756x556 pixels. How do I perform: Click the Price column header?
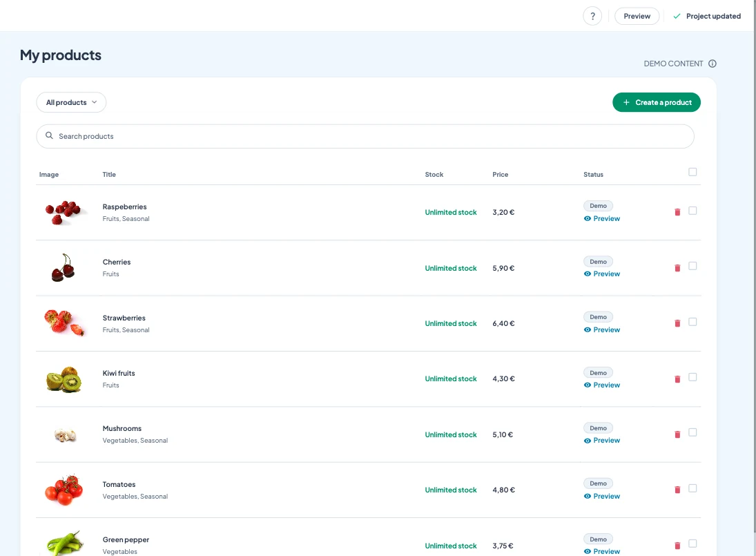[500, 175]
